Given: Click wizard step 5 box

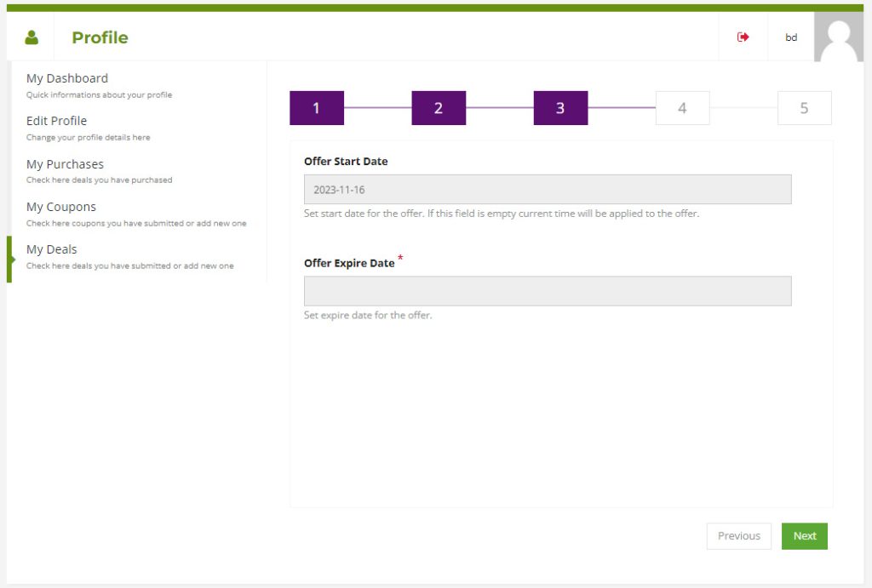Looking at the screenshot, I should tap(804, 108).
